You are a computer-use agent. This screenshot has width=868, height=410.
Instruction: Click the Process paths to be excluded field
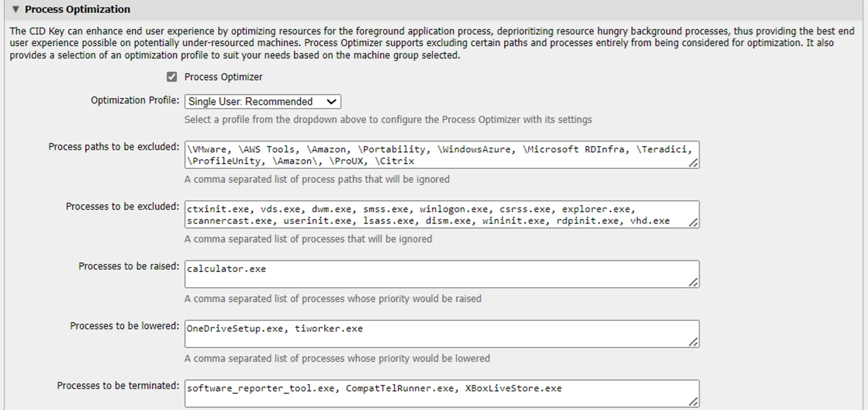tap(442, 155)
